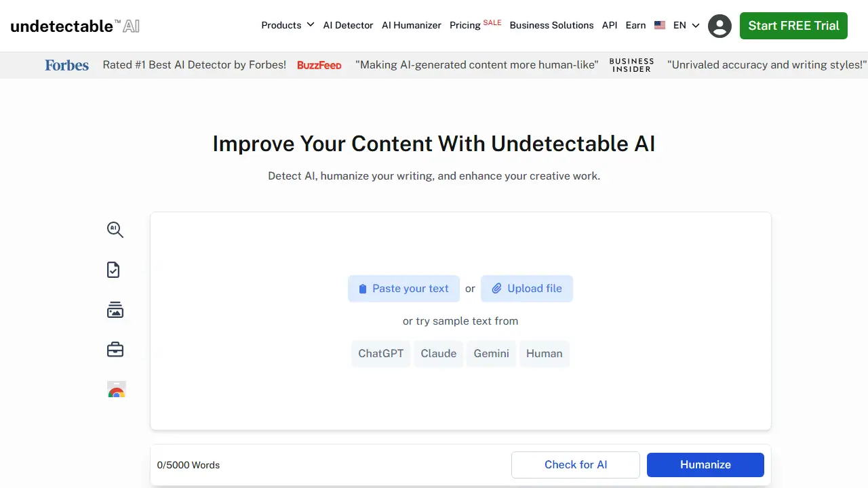Load the Gemini sample text

pyautogui.click(x=492, y=354)
